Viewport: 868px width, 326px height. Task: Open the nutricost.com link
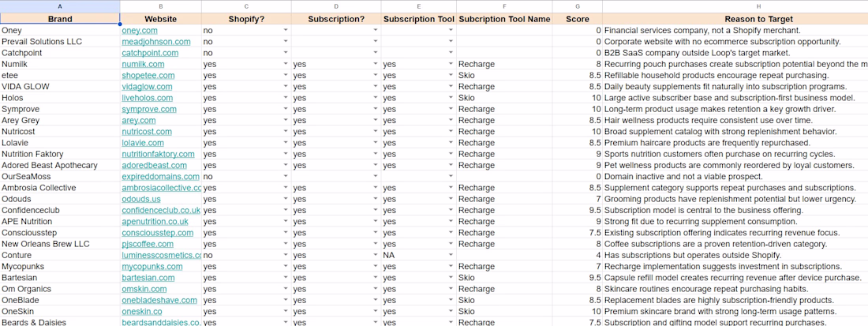coord(147,132)
